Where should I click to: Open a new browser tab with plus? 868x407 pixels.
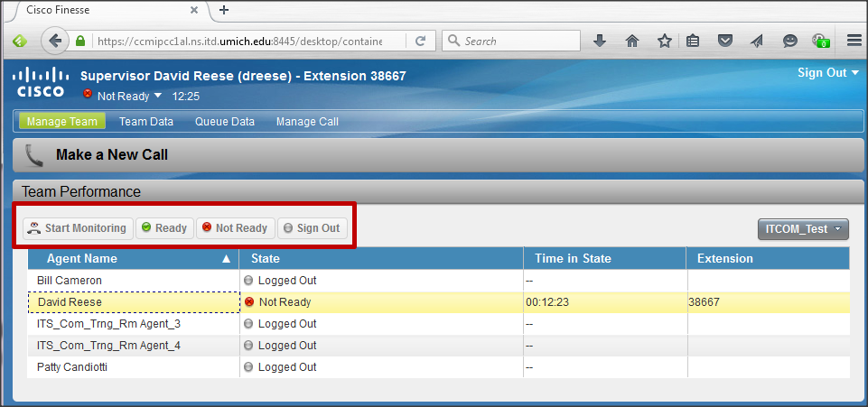pyautogui.click(x=224, y=10)
